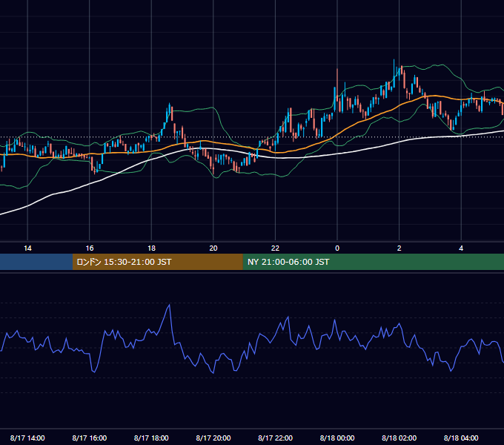Select the 4 hour axis label
Image resolution: width=504 pixels, height=445 pixels.
461,248
